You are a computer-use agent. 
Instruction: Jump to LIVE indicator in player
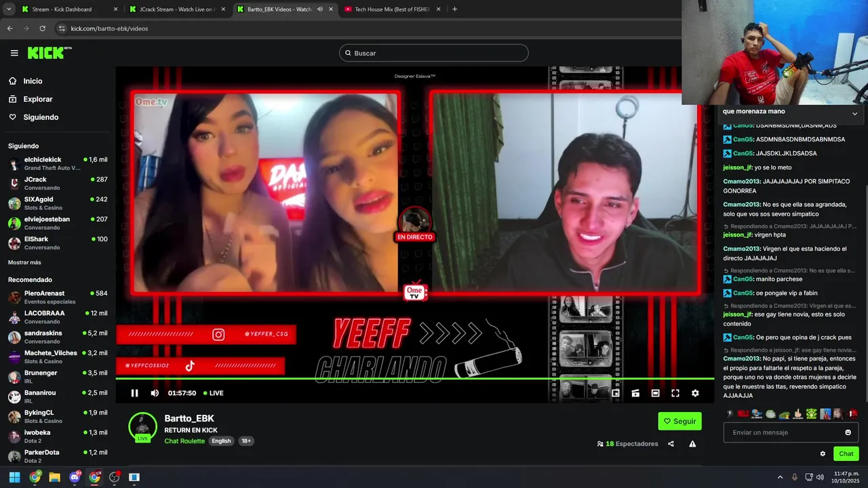pyautogui.click(x=214, y=393)
